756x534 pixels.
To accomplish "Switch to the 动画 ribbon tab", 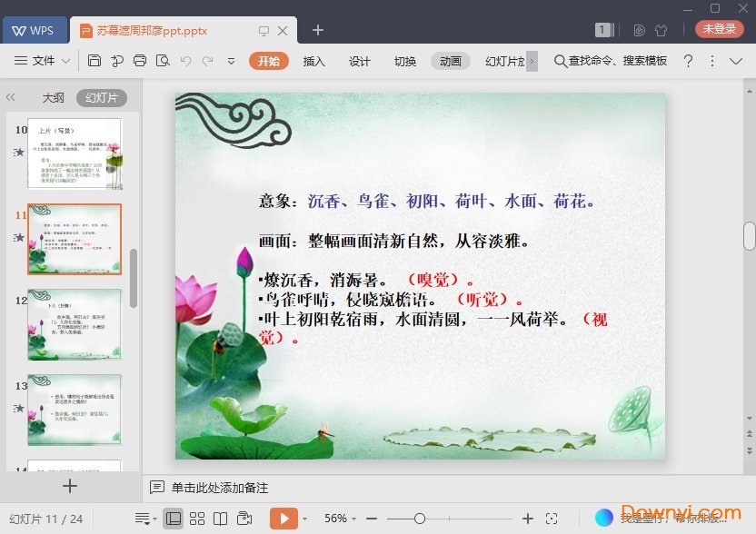I will [x=451, y=61].
